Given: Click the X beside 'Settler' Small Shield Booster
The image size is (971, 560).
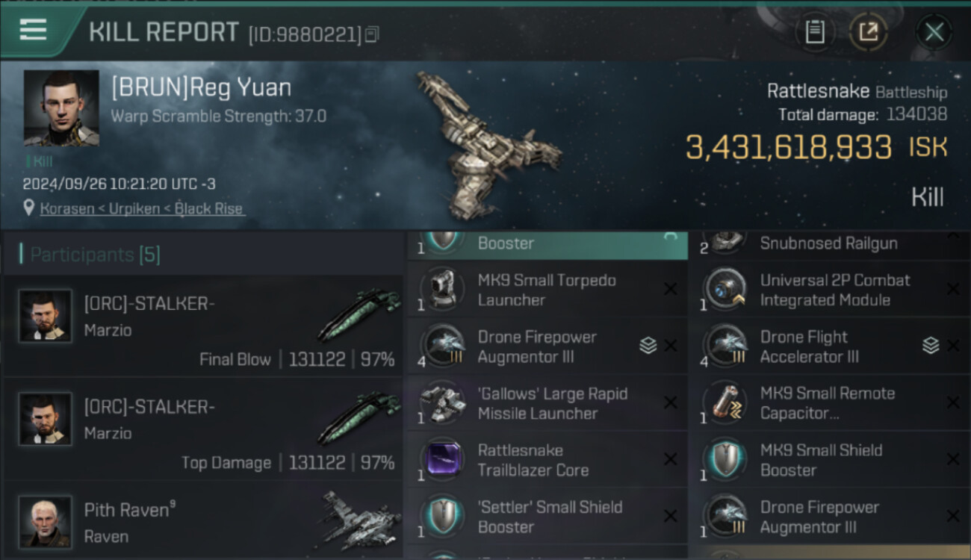Looking at the screenshot, I should [x=670, y=517].
